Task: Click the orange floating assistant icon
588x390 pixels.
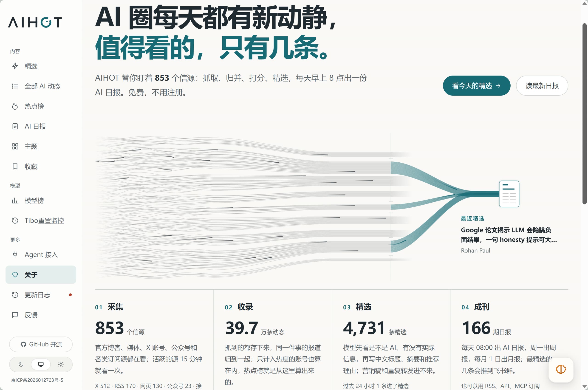Action: (561, 369)
